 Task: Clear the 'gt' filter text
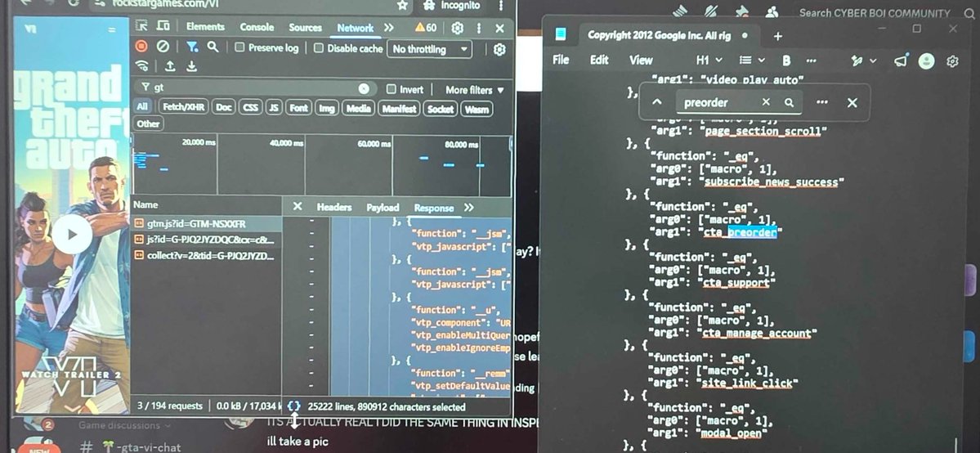click(364, 89)
